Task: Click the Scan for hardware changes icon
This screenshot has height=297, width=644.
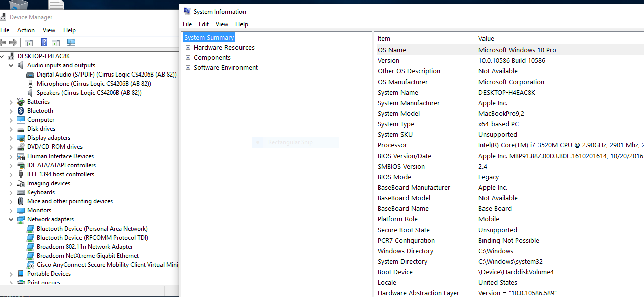Action: pyautogui.click(x=71, y=43)
